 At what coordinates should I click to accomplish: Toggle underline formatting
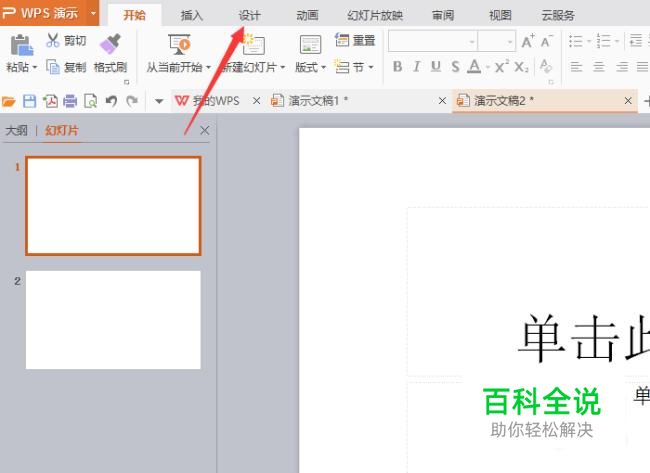(436, 66)
